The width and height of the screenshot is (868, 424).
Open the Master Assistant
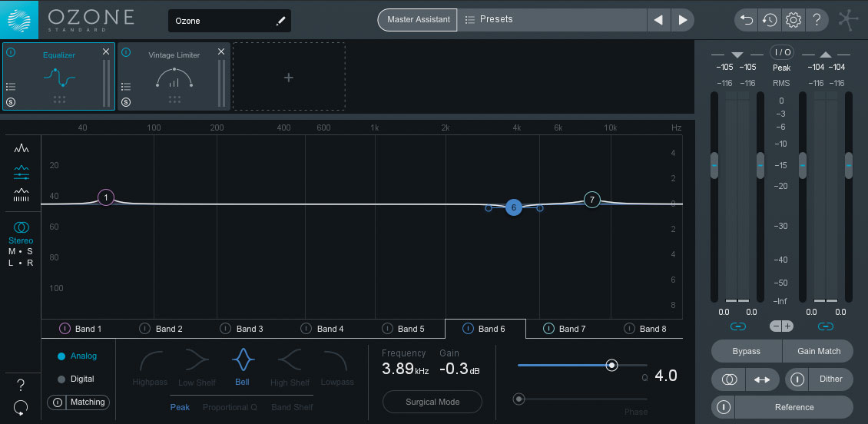[x=418, y=19]
